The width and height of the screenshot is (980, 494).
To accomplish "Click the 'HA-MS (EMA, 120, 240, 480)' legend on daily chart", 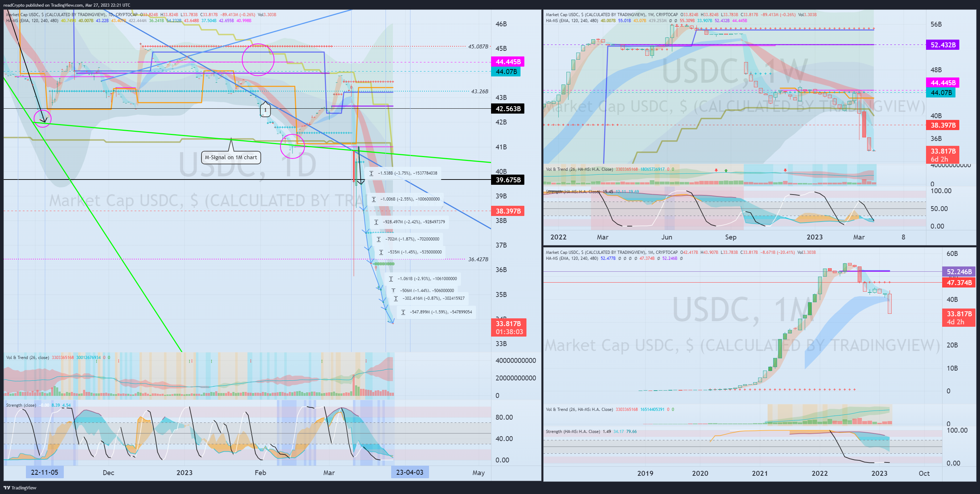I will (x=32, y=21).
